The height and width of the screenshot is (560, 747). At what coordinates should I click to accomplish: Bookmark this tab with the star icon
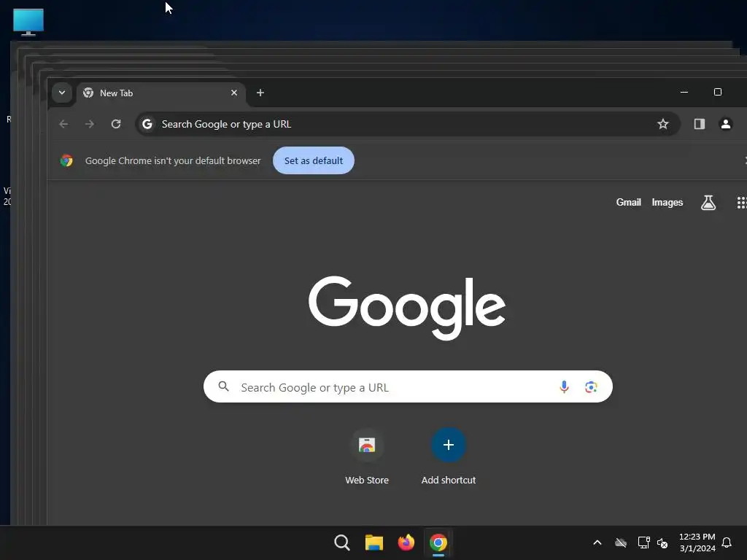[662, 124]
